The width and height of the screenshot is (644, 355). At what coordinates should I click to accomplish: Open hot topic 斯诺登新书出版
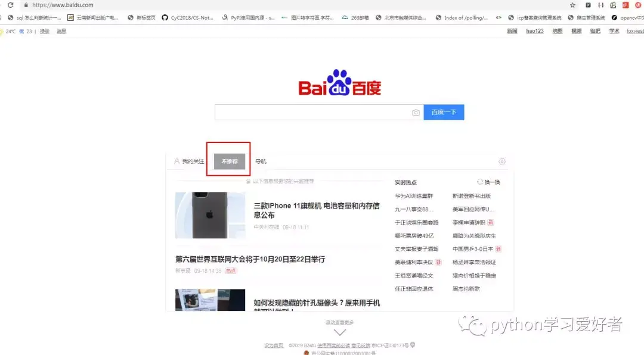(472, 196)
